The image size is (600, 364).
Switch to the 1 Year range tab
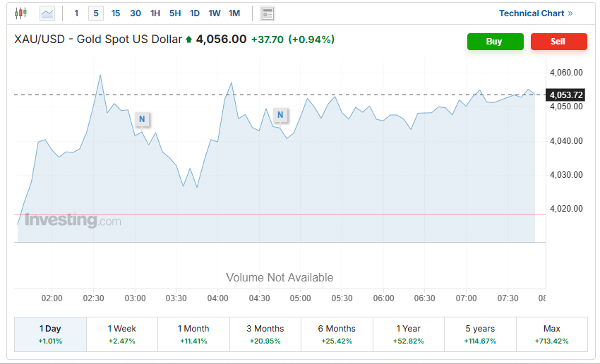tap(409, 334)
